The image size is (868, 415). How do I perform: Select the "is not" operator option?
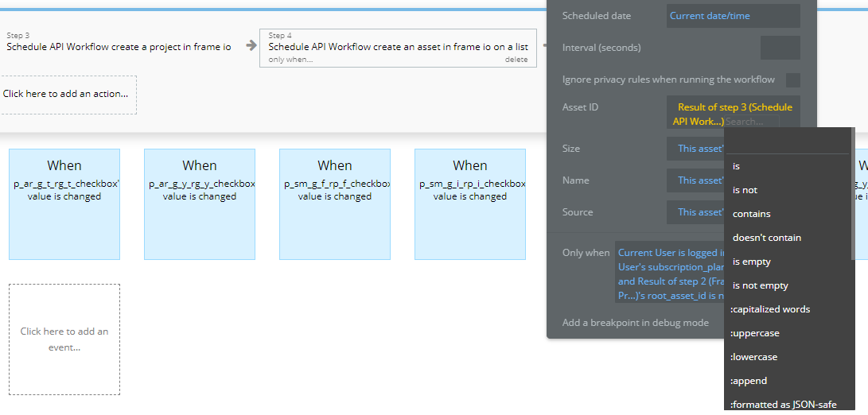pyautogui.click(x=745, y=190)
